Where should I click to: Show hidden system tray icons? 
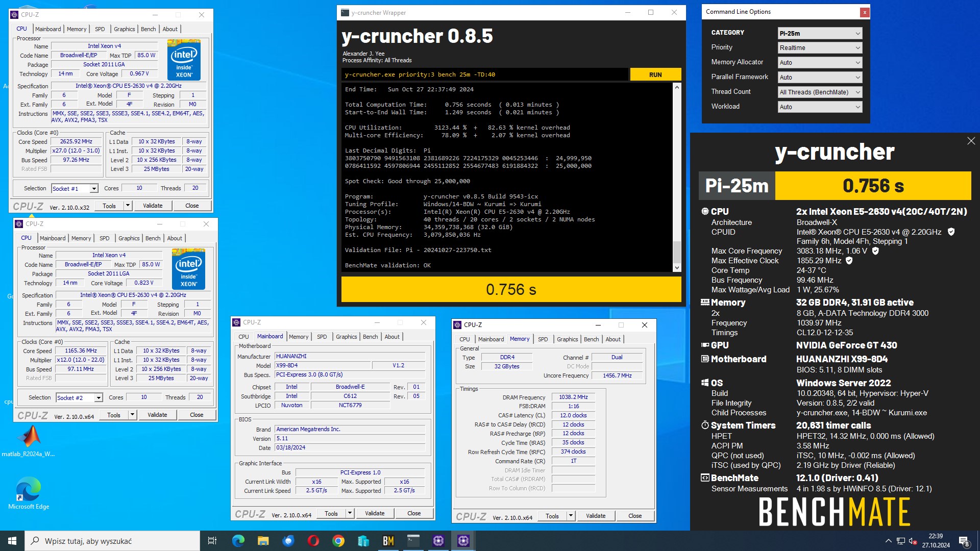coord(889,541)
